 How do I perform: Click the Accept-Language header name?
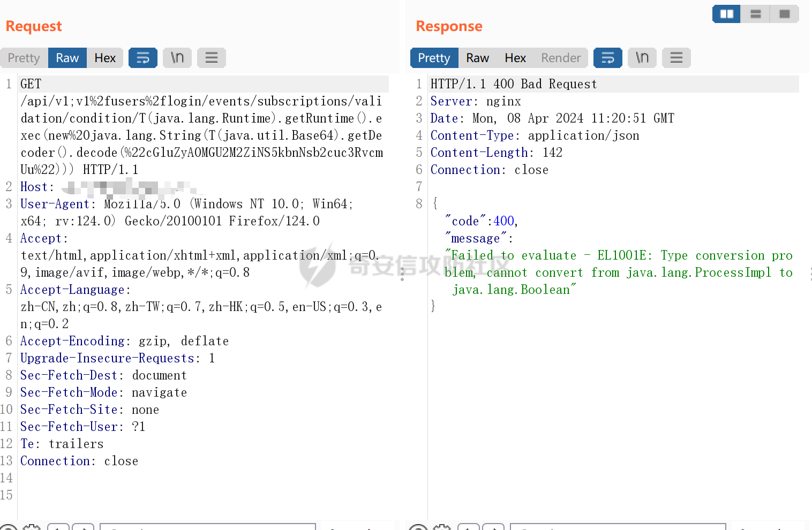pyautogui.click(x=72, y=290)
